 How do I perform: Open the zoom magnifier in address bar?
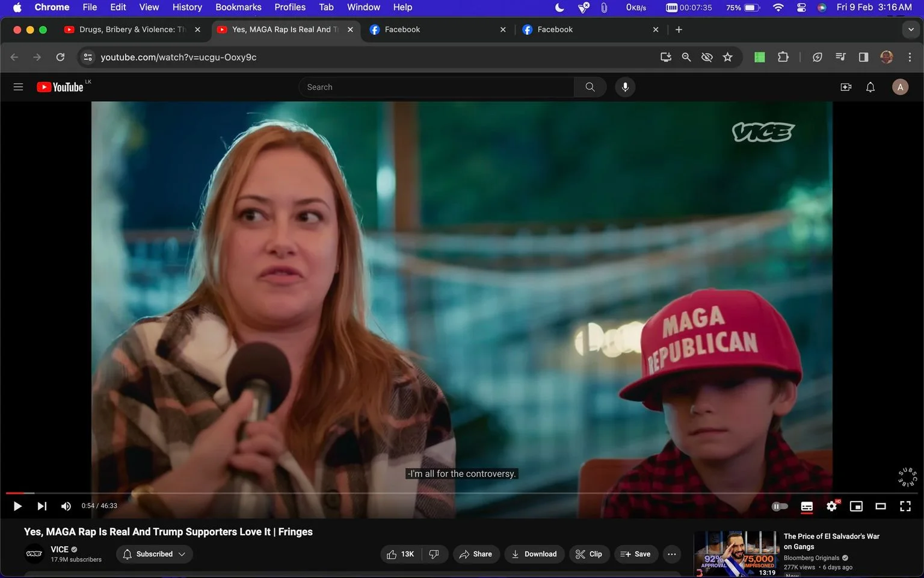point(686,57)
